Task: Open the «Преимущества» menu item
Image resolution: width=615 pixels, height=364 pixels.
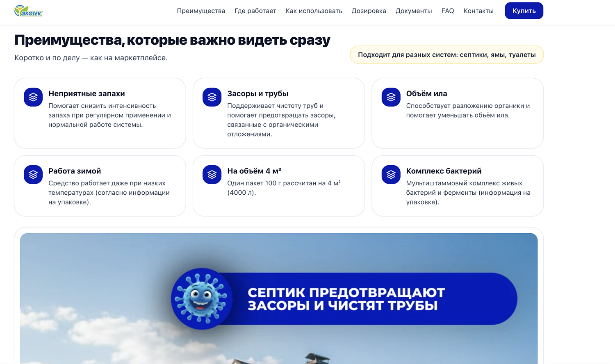Action: [x=200, y=11]
